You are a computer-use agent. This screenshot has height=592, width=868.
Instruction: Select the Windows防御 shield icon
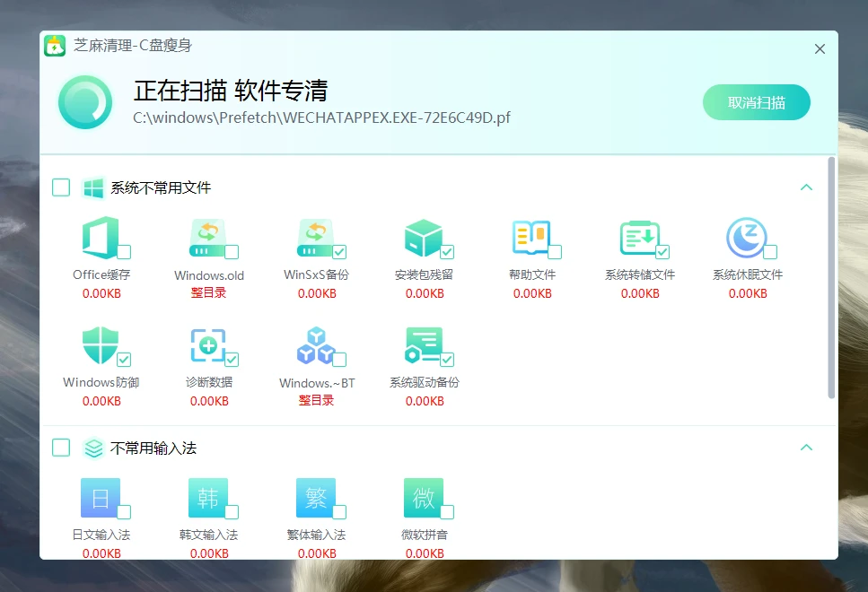click(x=99, y=346)
